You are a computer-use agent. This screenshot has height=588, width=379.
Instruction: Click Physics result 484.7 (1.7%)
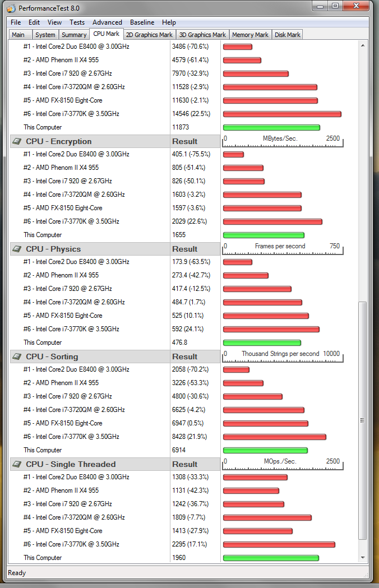pos(189,302)
